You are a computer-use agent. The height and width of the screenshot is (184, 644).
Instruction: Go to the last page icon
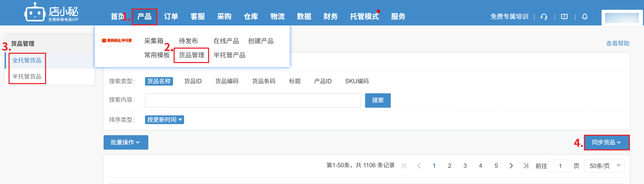(526, 166)
